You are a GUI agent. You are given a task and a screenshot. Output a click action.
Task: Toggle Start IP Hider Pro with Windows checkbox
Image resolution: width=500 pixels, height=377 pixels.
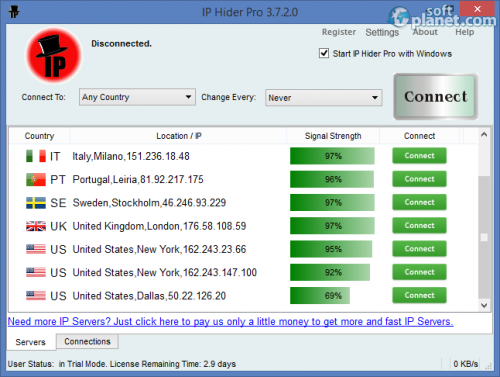(324, 53)
